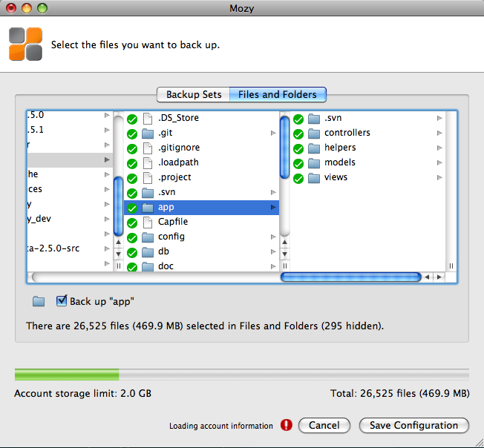484x448 pixels.
Task: Select the .5.1 row in left column
Action: point(70,130)
